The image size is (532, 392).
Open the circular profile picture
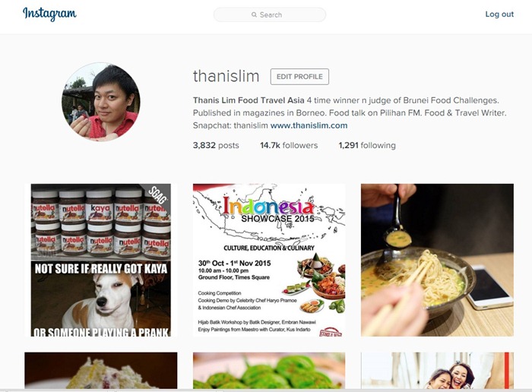pos(101,102)
